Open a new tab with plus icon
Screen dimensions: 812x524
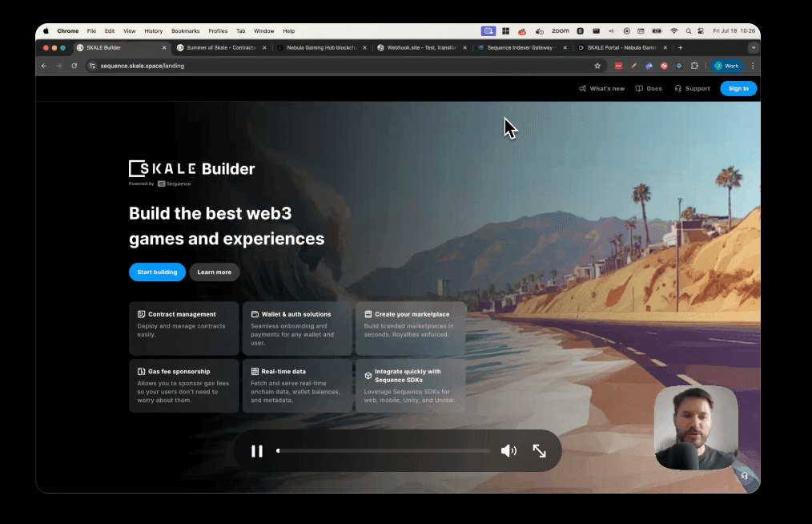pos(681,47)
